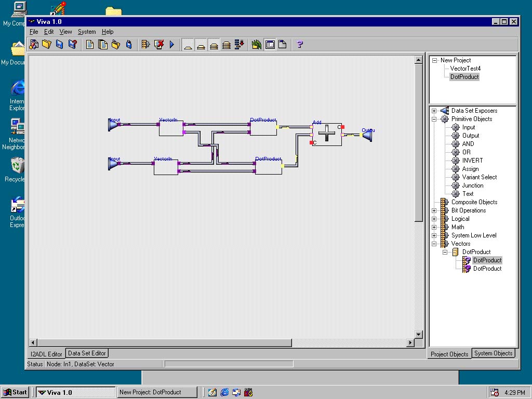This screenshot has width=532, height=399.
Task: Click the red X delete toolbar icon
Action: (x=159, y=45)
